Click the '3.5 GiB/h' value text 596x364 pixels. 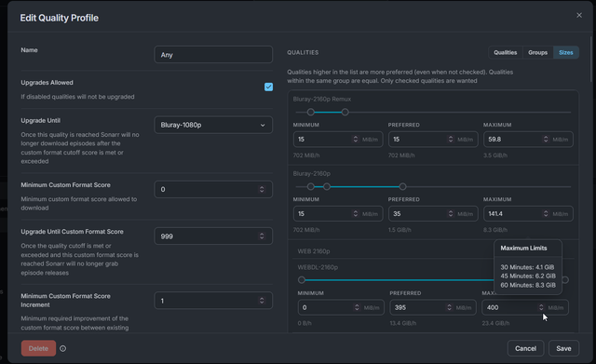click(495, 155)
